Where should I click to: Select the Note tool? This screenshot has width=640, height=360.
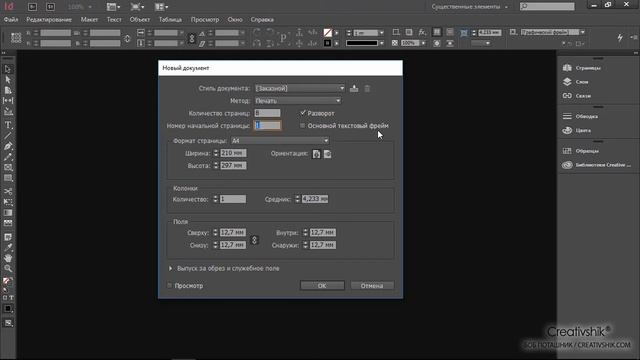tap(8, 237)
